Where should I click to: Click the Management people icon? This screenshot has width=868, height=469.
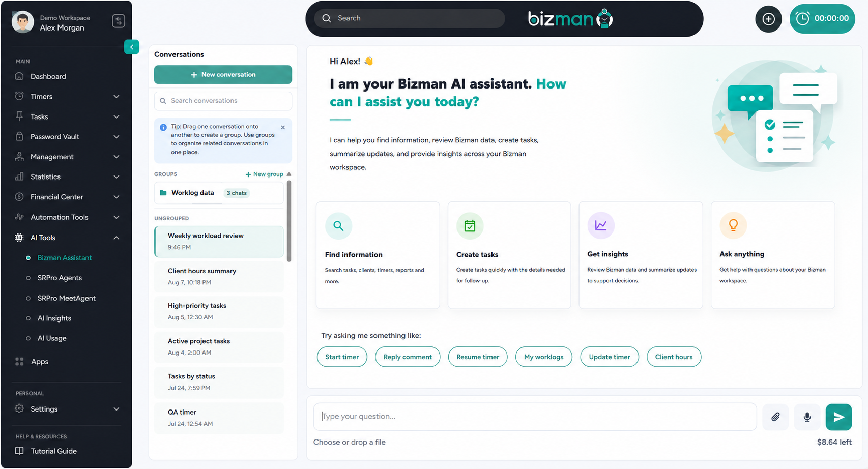coord(19,157)
